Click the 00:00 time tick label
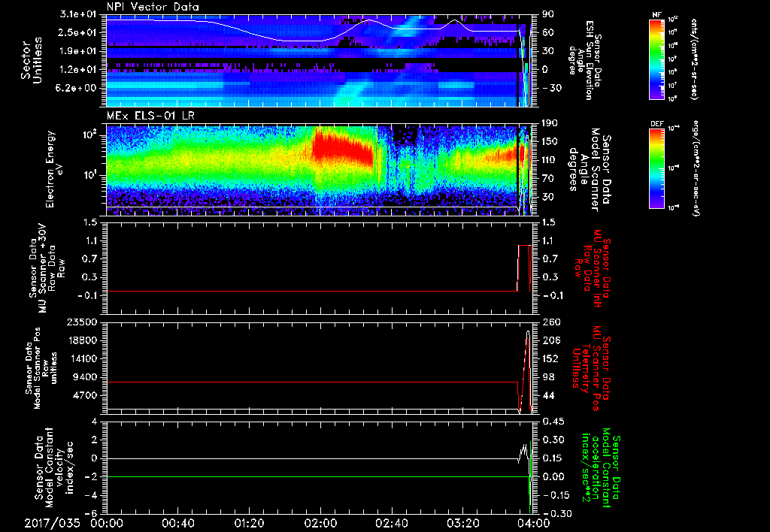Viewport: 770px width, 532px height. coord(107,524)
